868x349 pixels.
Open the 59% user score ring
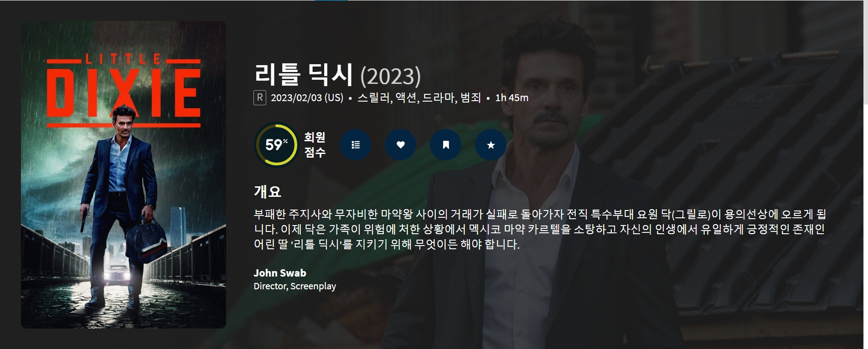(276, 145)
